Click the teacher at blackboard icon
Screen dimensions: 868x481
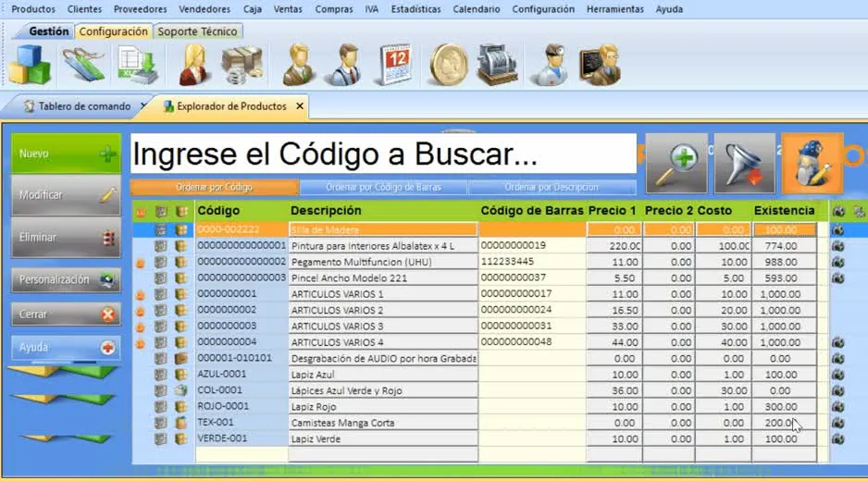(600, 66)
